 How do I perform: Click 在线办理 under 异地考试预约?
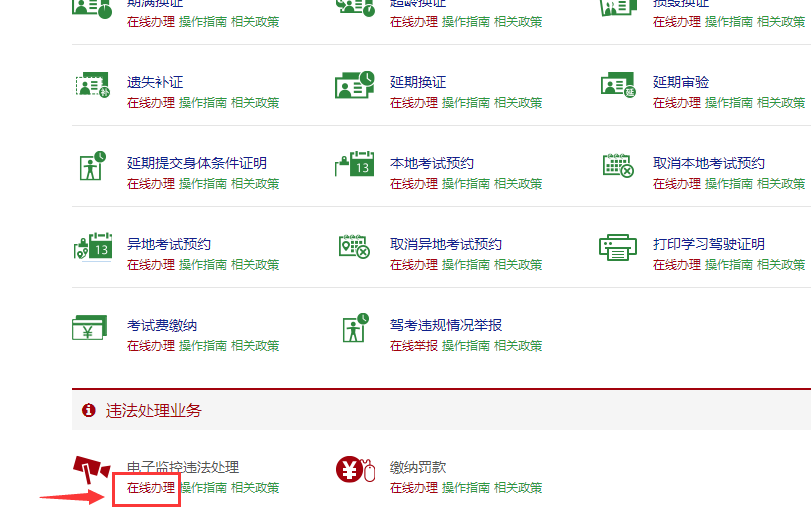[151, 265]
